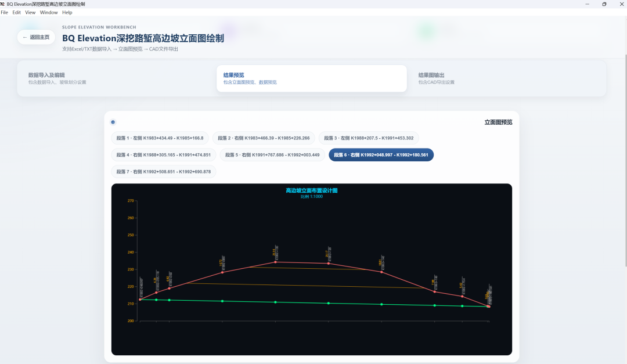The height and width of the screenshot is (364, 627).
Task: Click the scale label 比例 1:1000
Action: click(x=312, y=196)
